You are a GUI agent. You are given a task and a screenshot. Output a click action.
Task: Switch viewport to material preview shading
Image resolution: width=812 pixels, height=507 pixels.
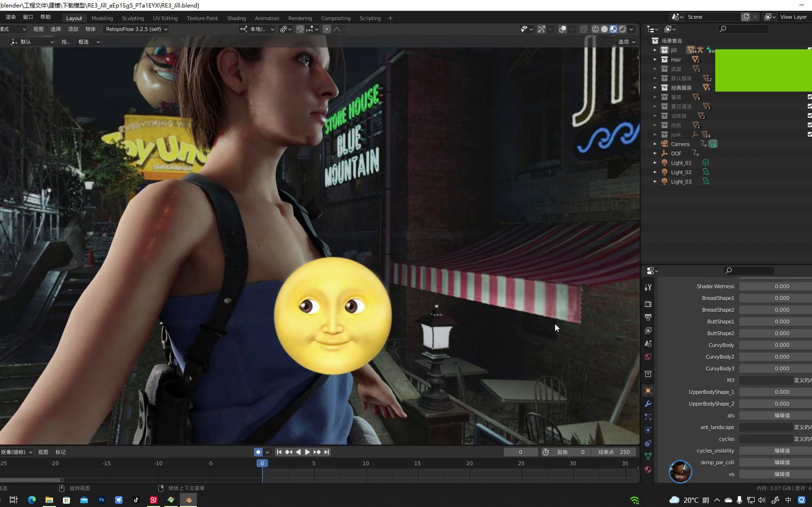613,29
